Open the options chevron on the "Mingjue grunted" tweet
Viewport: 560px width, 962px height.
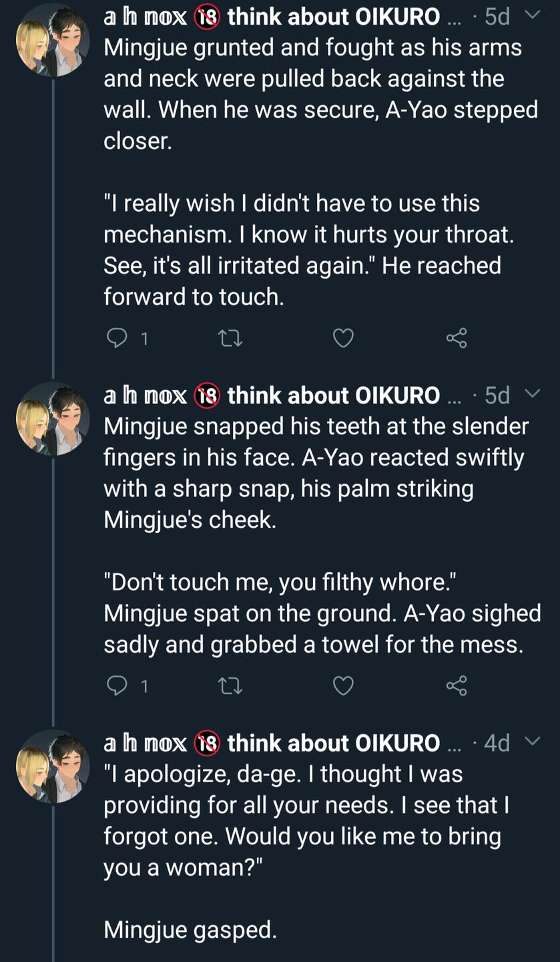click(532, 15)
